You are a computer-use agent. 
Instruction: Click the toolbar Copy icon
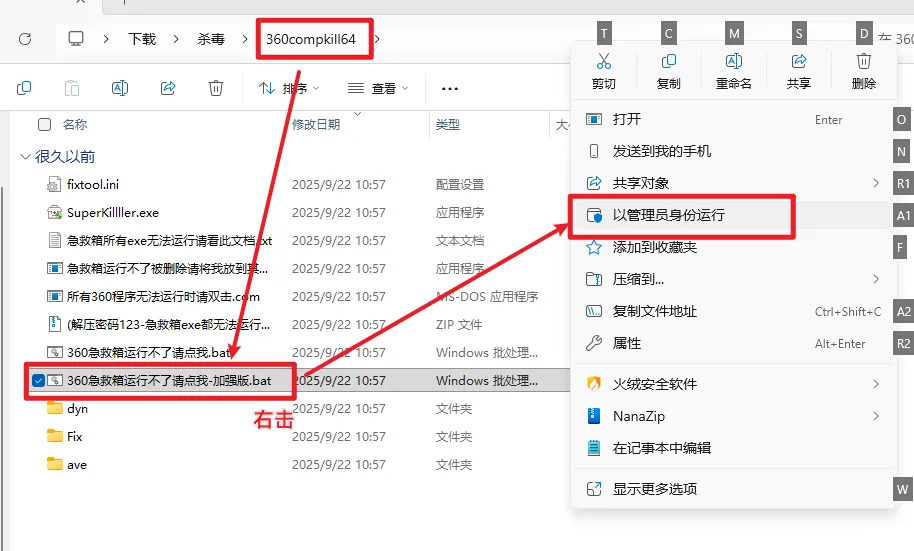pyautogui.click(x=24, y=88)
